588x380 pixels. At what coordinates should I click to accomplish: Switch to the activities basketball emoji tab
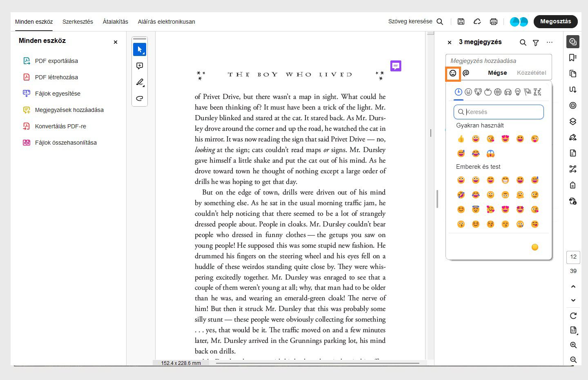coord(498,92)
